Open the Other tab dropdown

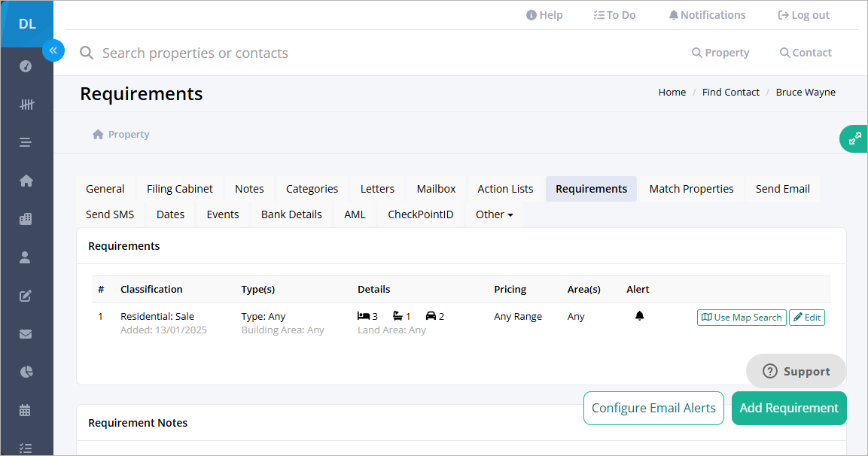(x=494, y=214)
